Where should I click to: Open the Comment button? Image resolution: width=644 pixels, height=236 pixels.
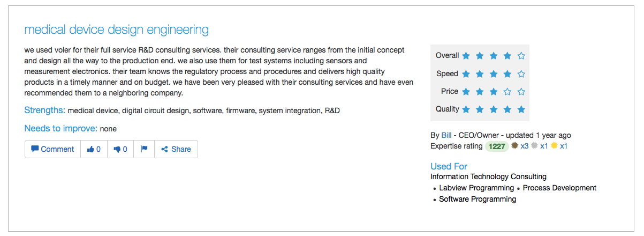click(52, 149)
